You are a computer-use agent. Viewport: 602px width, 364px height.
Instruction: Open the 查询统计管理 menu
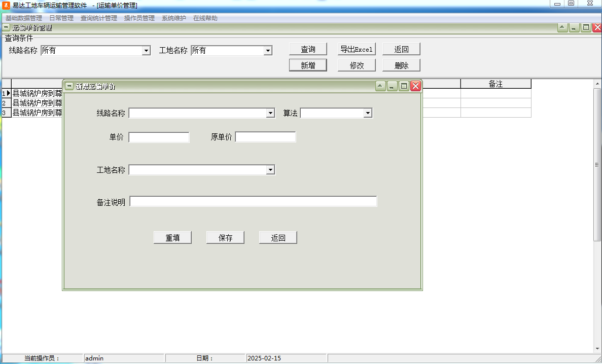(99, 18)
